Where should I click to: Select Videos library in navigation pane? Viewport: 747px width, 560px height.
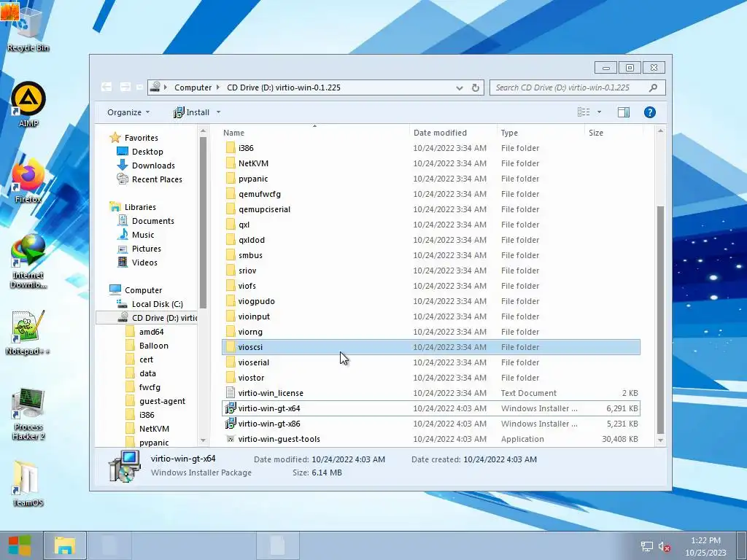pyautogui.click(x=137, y=262)
